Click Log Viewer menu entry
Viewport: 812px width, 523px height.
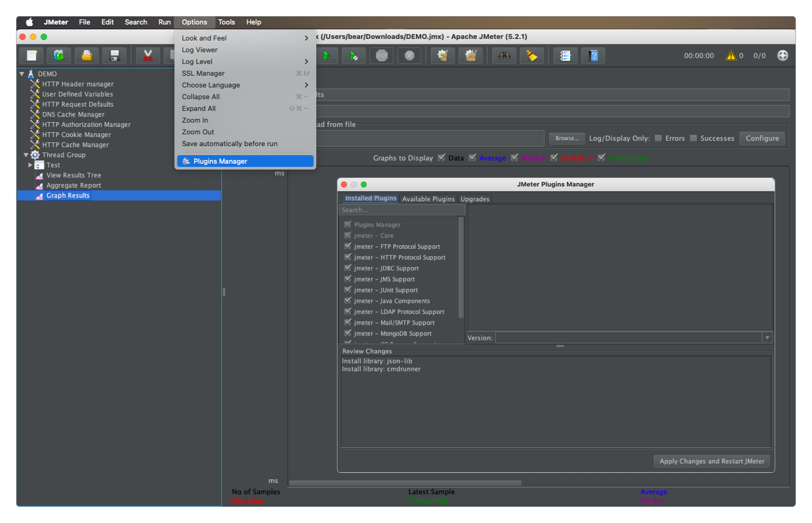(x=245, y=50)
